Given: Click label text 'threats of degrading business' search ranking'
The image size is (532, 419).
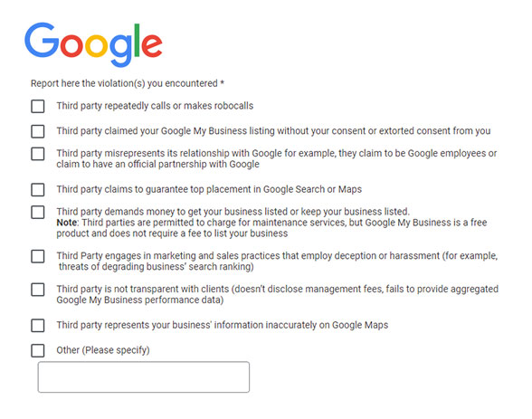Looking at the screenshot, I should point(156,267).
